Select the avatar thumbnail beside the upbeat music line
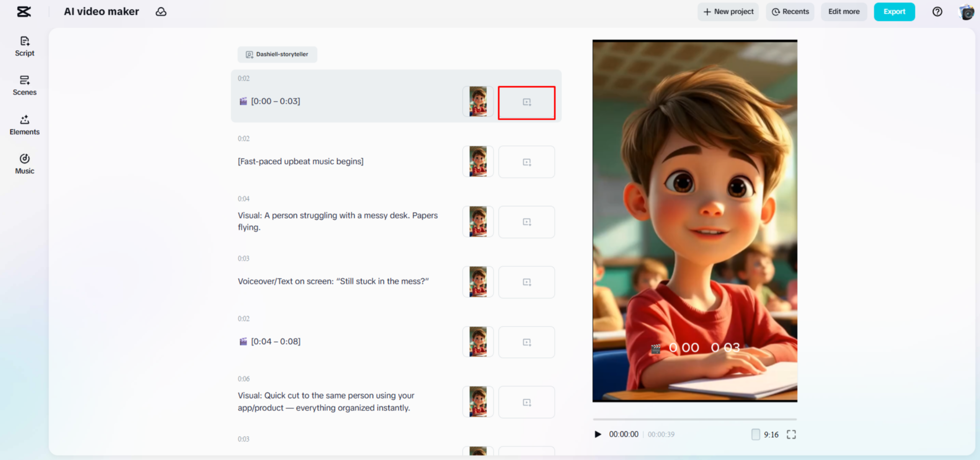Viewport: 980px width, 460px height. click(x=478, y=161)
